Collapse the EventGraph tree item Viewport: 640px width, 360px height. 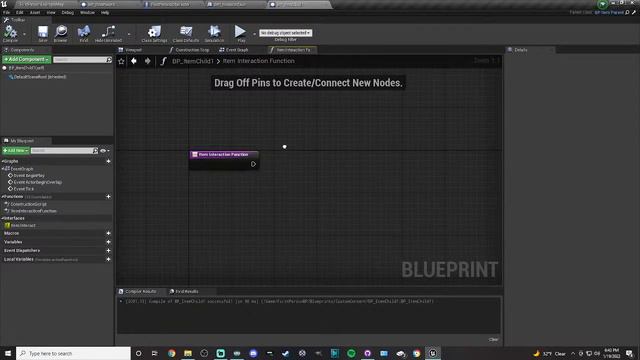[x=3, y=169]
